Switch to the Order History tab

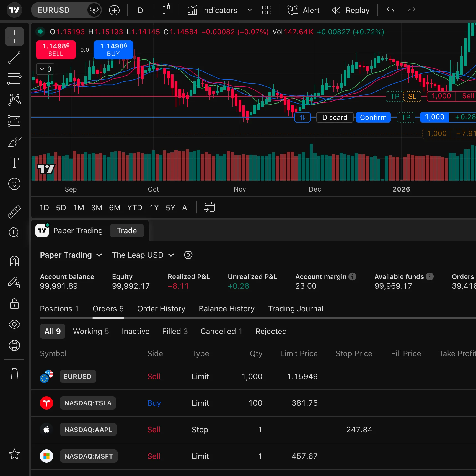coord(161,309)
